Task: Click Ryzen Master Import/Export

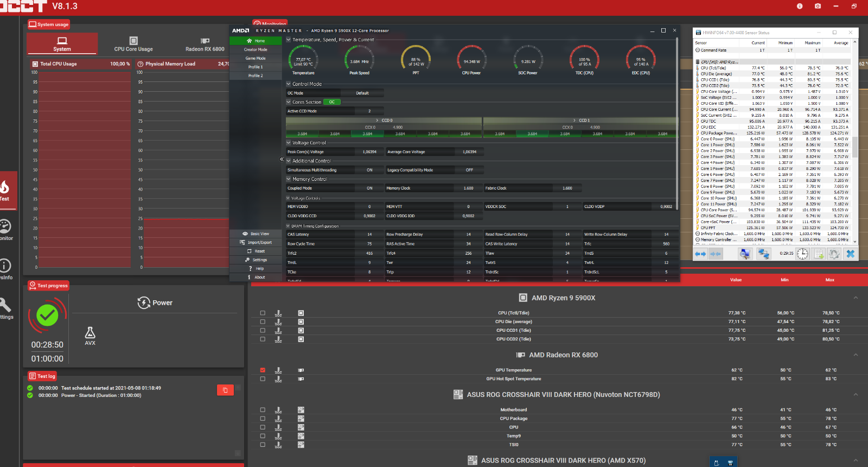Action: 256,242
